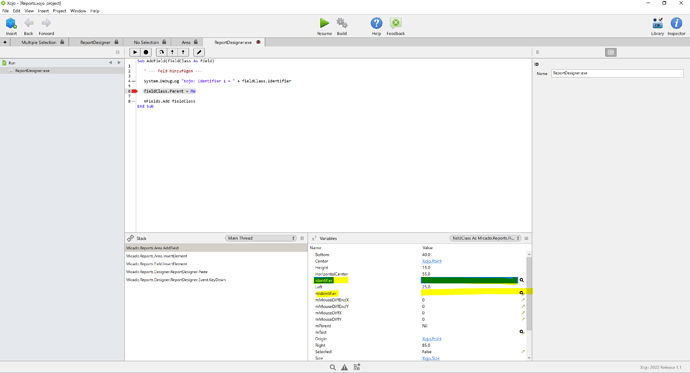Click edit pencil for mMouseDiffEndY value

pyautogui.click(x=523, y=307)
